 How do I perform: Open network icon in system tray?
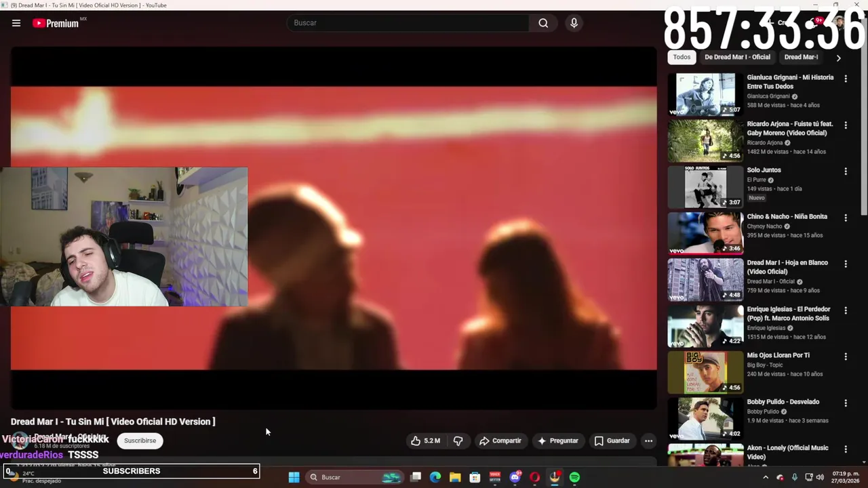point(808,477)
